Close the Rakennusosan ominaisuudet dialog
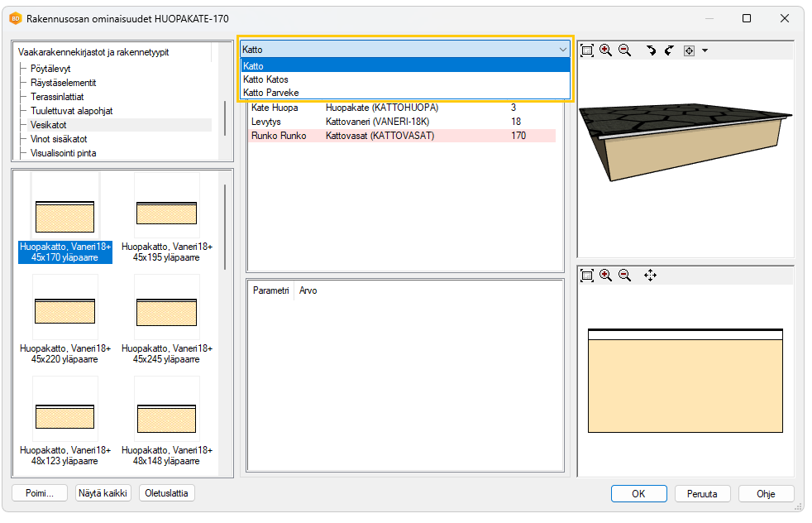Viewport: 812px width, 523px height. (x=785, y=19)
